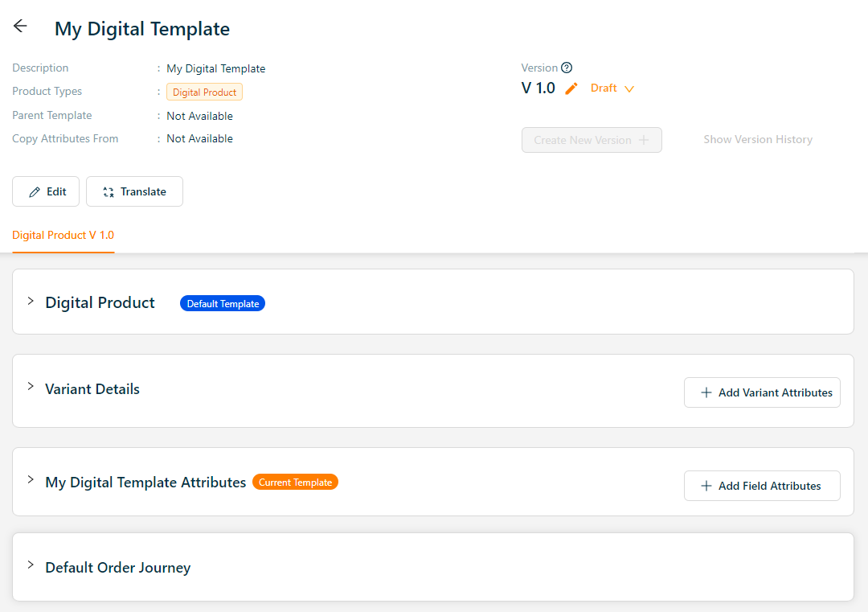
Task: Switch to the Digital Product V 1.0 tab
Action: (x=63, y=236)
